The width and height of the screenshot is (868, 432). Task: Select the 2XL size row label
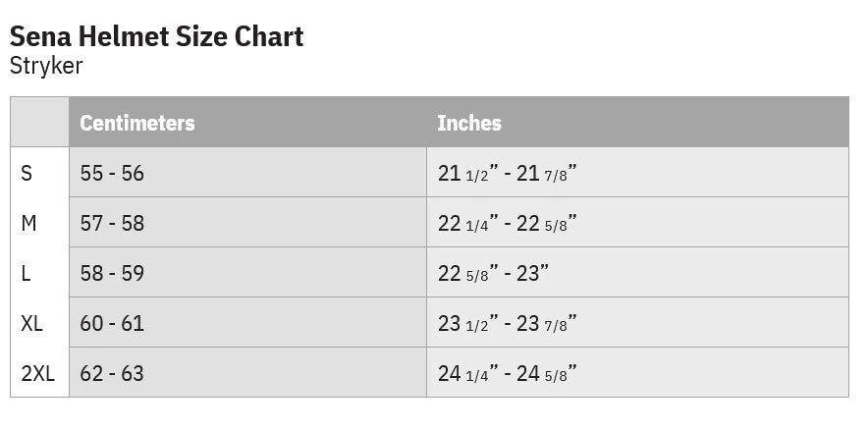(x=37, y=374)
